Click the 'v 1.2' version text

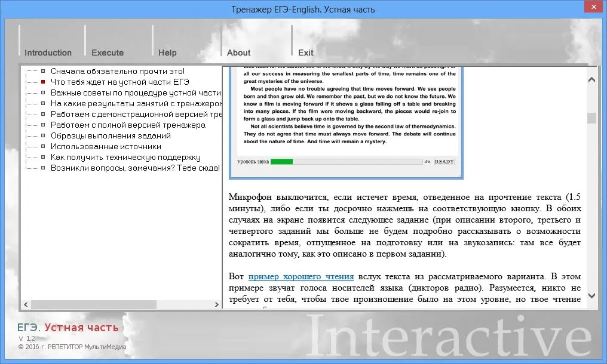[x=27, y=338]
